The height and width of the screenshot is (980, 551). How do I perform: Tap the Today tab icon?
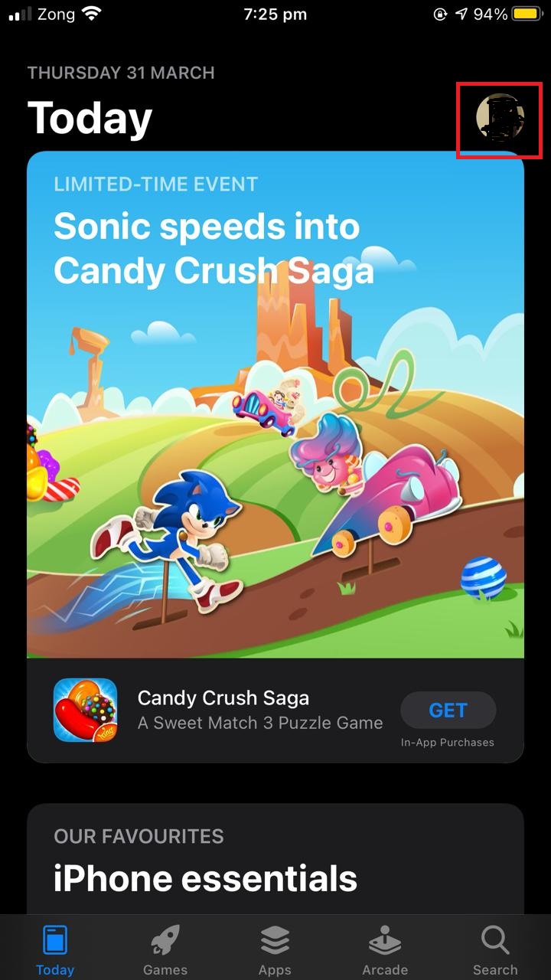click(x=55, y=940)
